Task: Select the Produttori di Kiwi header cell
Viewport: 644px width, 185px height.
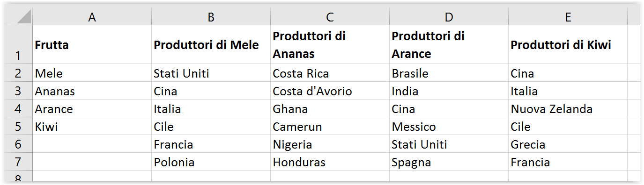Action: pyautogui.click(x=568, y=44)
